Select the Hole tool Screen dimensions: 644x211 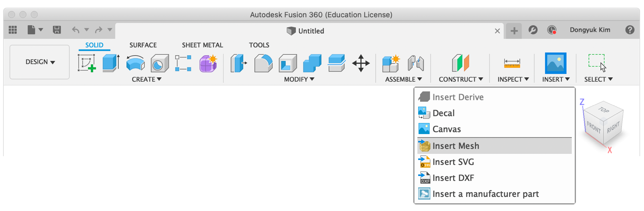160,63
